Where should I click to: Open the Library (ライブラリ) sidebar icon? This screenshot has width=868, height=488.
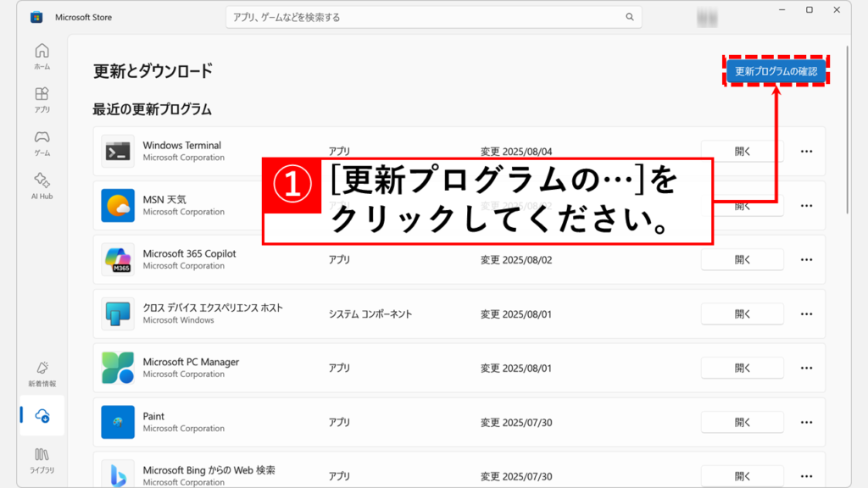(42, 460)
